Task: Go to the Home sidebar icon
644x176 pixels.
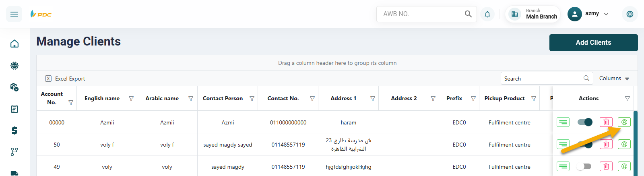Action: (14, 43)
